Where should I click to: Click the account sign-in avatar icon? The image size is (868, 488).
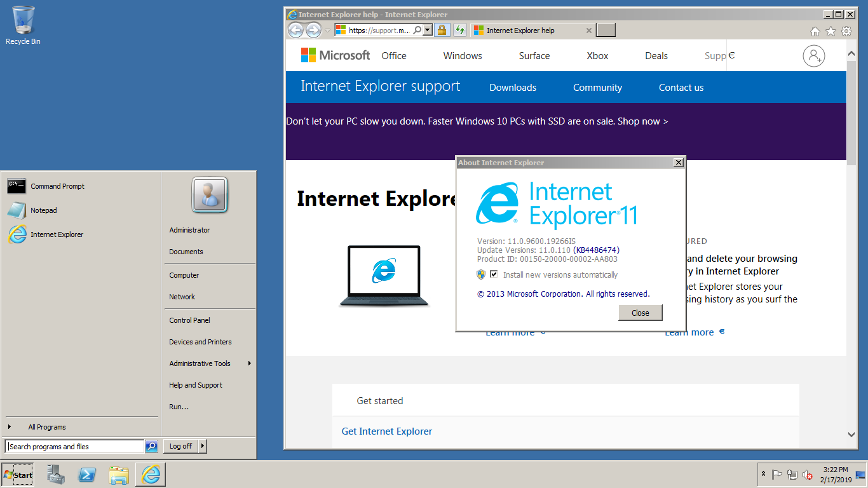point(814,56)
